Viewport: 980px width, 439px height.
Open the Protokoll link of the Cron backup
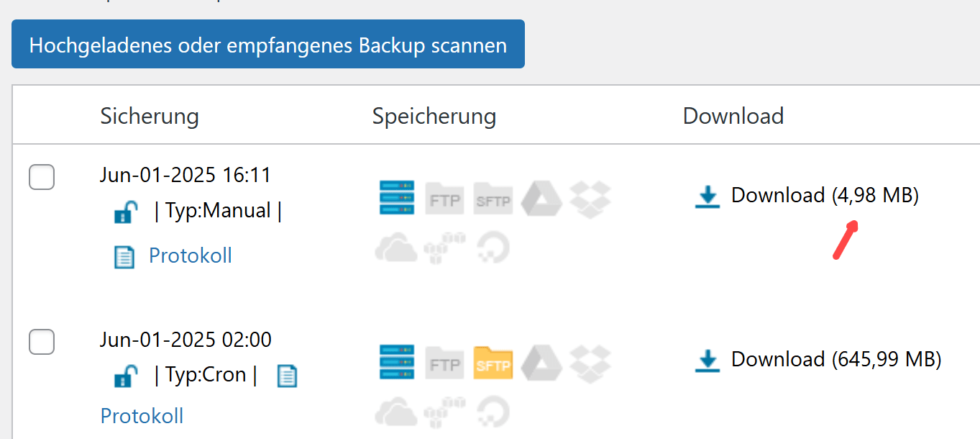(142, 416)
